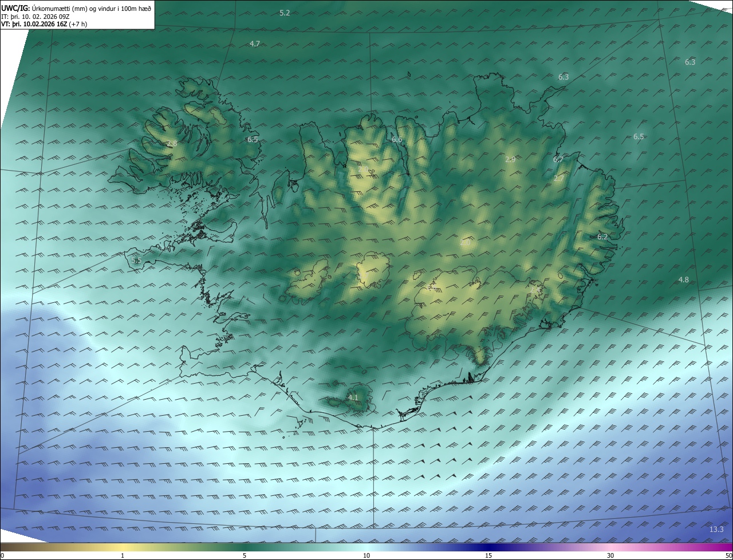Click the colour scale tick labelled 15
This screenshot has height=560, width=733.
[488, 555]
